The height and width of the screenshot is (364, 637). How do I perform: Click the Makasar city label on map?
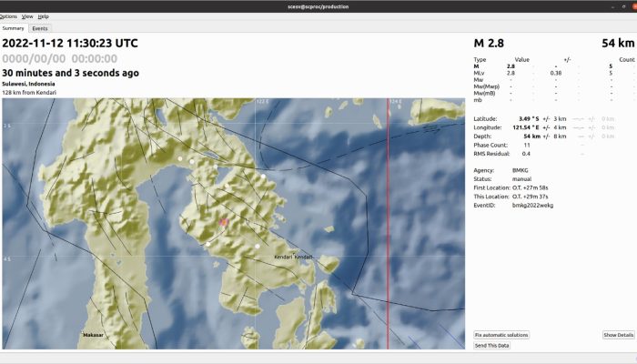tap(93, 335)
